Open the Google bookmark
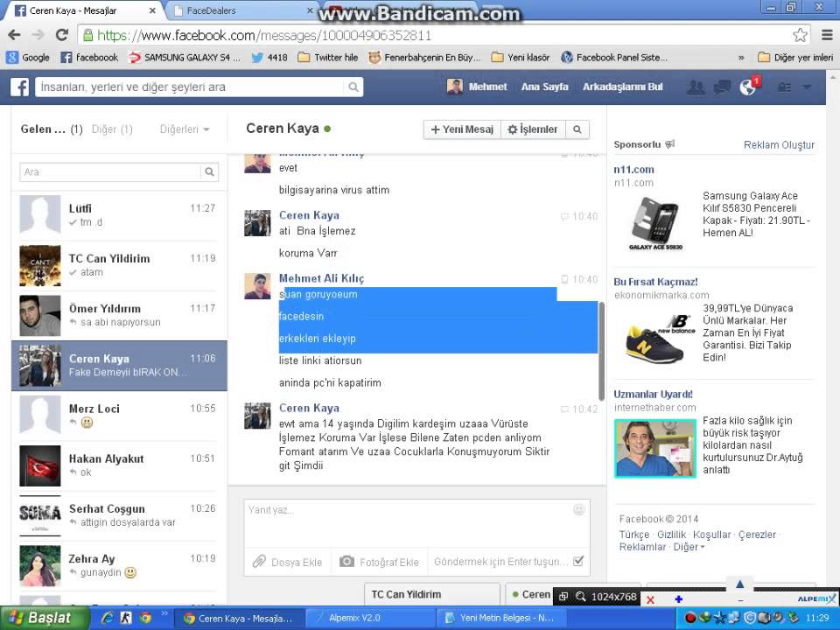Image resolution: width=840 pixels, height=630 pixels. pyautogui.click(x=28, y=58)
